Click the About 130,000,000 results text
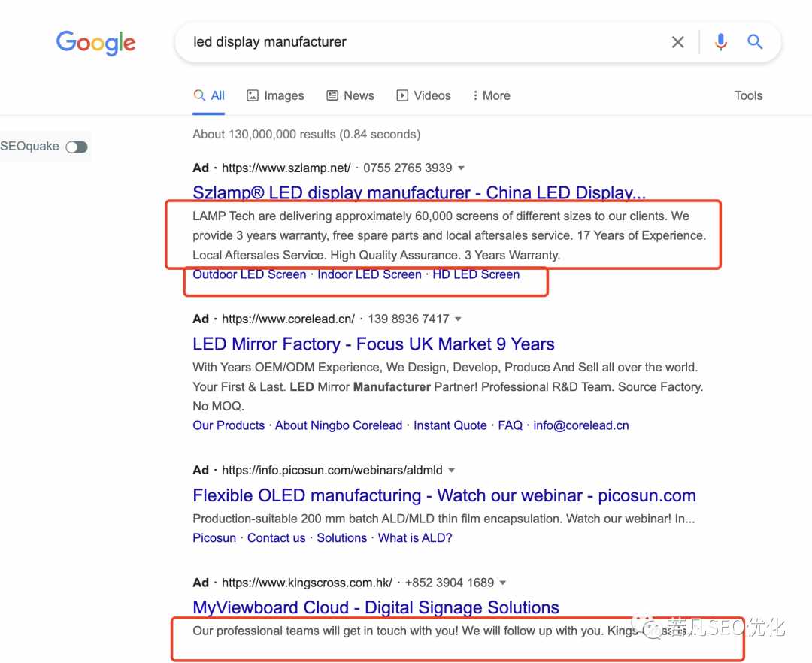This screenshot has width=812, height=663. click(x=307, y=135)
